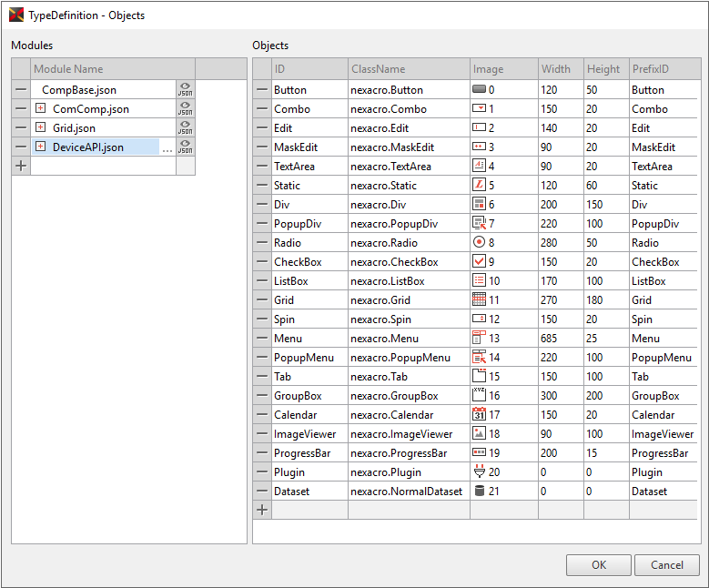Click the ClassName column header
This screenshot has height=588, width=709.
tap(408, 69)
